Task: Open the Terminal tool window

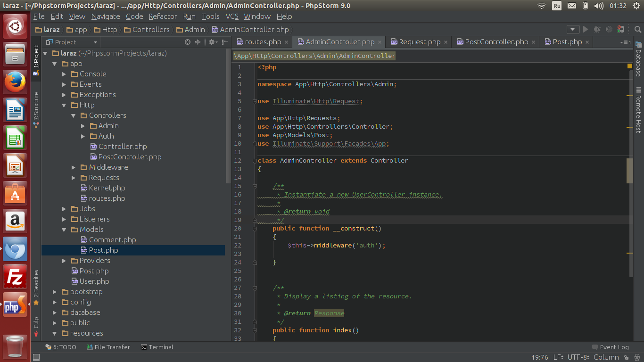Action: point(157,347)
